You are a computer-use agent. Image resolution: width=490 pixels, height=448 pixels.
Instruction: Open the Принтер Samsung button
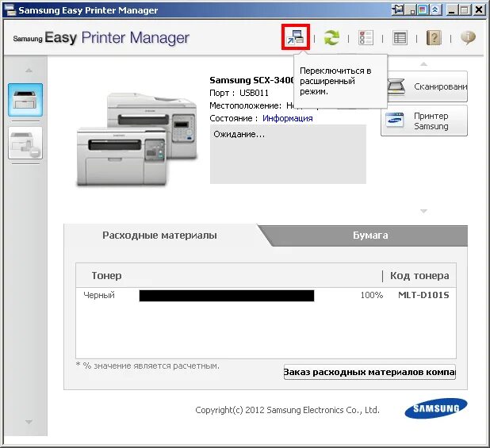424,121
